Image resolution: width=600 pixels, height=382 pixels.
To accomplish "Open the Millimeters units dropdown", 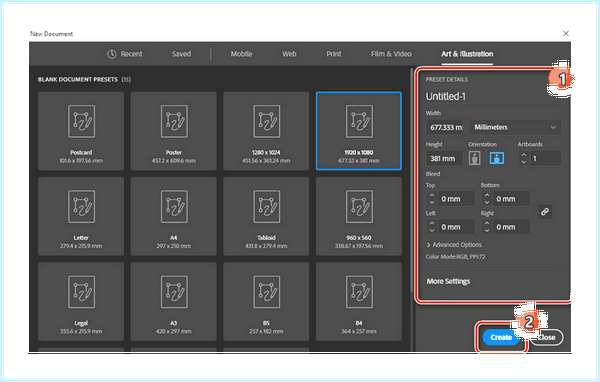I will pos(515,127).
